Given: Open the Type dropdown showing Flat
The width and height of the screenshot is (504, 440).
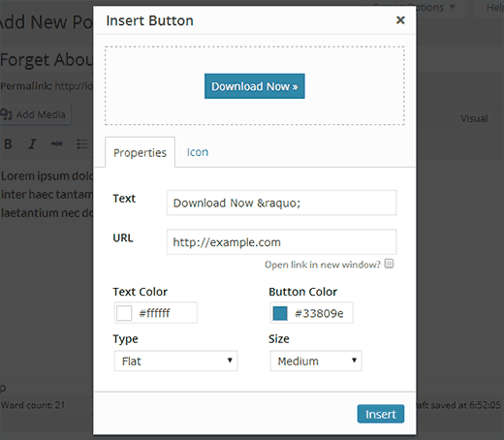Looking at the screenshot, I should (175, 361).
